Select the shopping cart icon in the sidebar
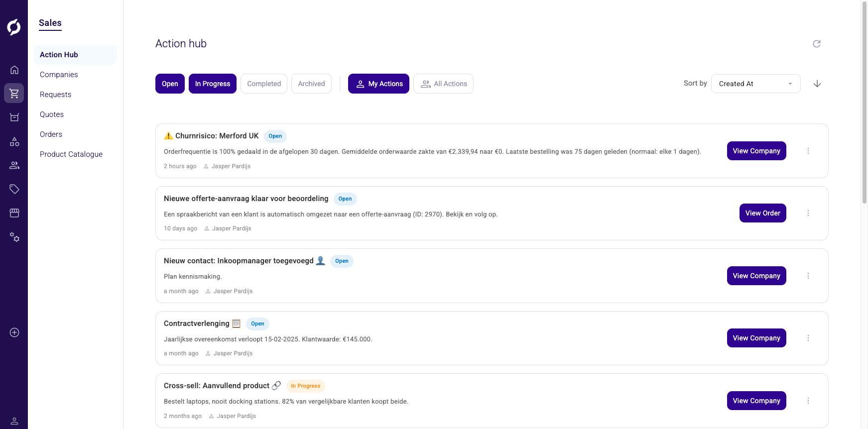This screenshot has height=429, width=868. 14,93
